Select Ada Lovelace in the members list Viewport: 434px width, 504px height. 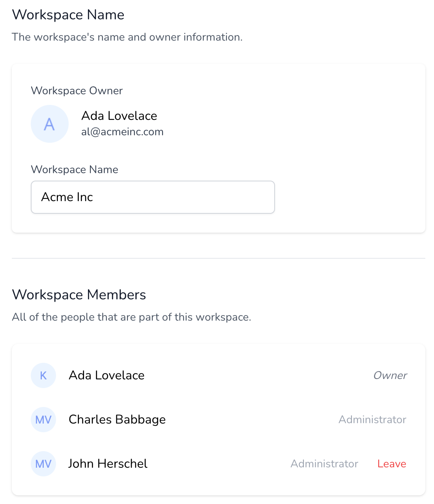[107, 375]
